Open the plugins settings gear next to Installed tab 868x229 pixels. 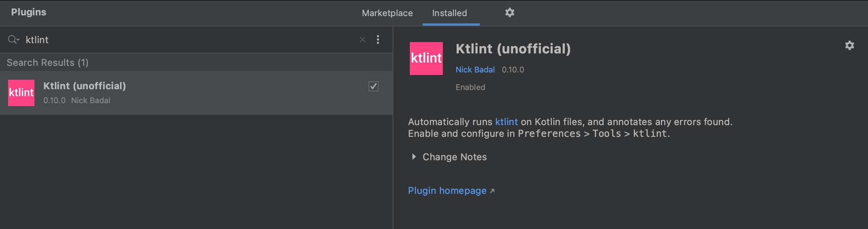509,13
